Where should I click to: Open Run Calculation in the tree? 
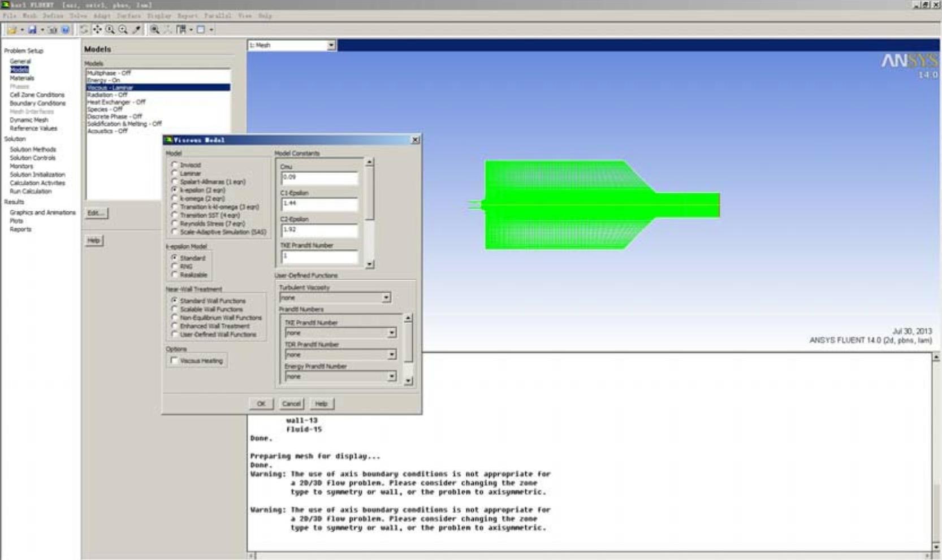[x=31, y=192]
